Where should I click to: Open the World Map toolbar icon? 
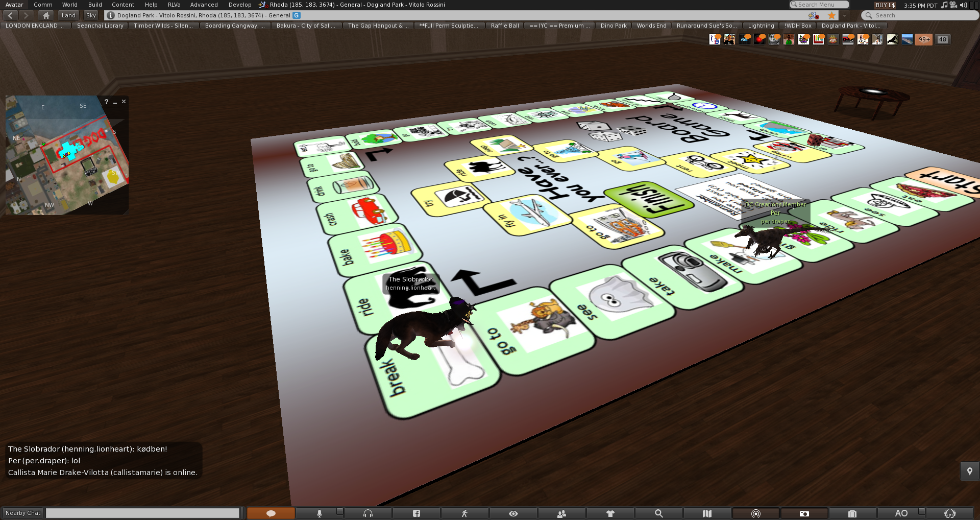(707, 513)
